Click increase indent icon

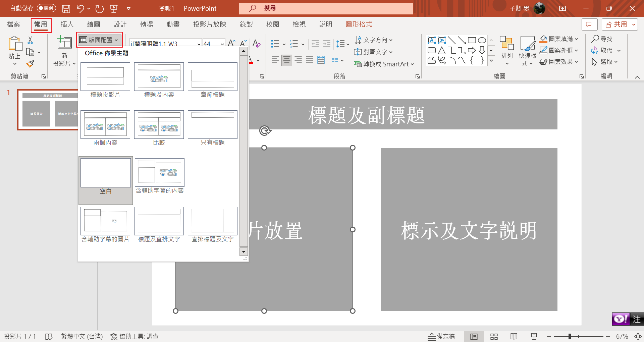327,44
